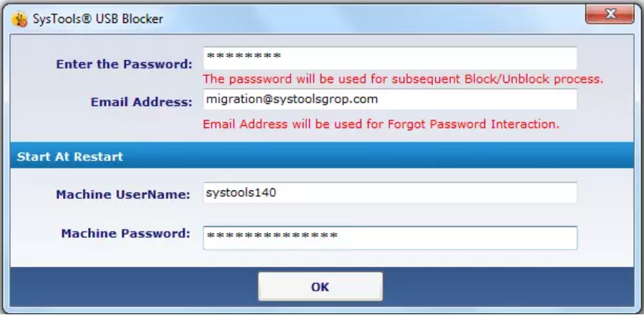This screenshot has width=644, height=315.
Task: Click the red Block/Unblock password hint text
Action: 404,79
